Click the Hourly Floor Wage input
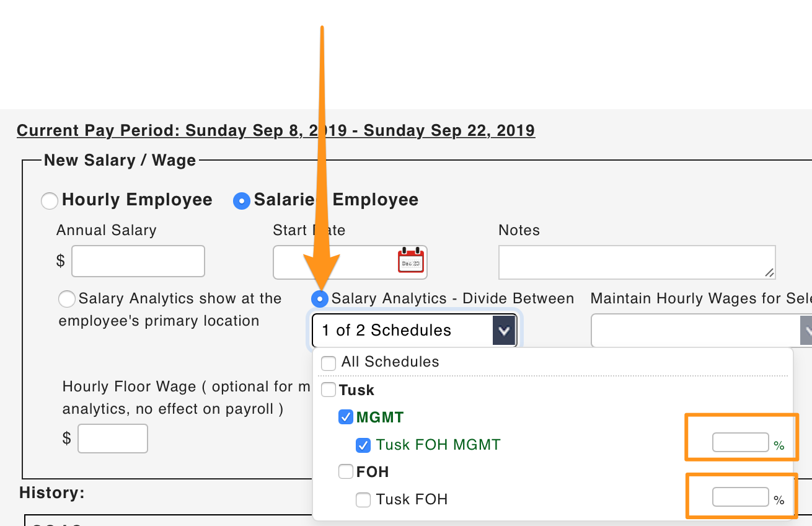812x526 pixels. (113, 439)
